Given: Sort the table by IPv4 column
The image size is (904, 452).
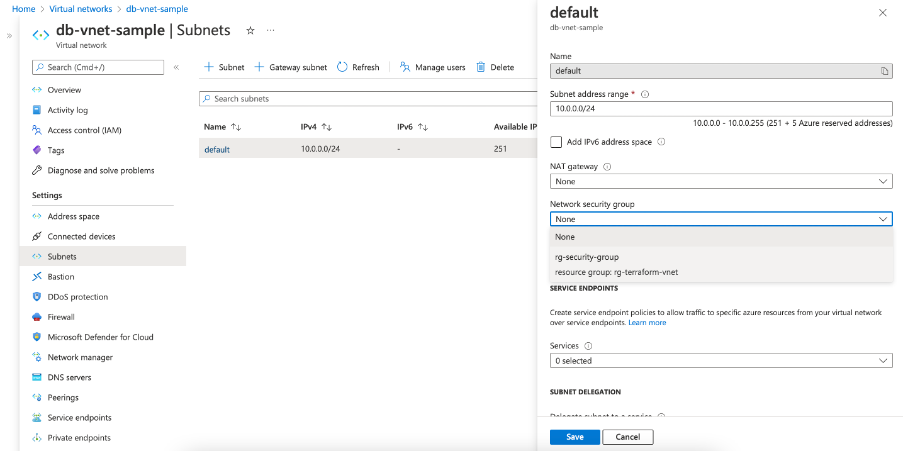Looking at the screenshot, I should coord(317,127).
